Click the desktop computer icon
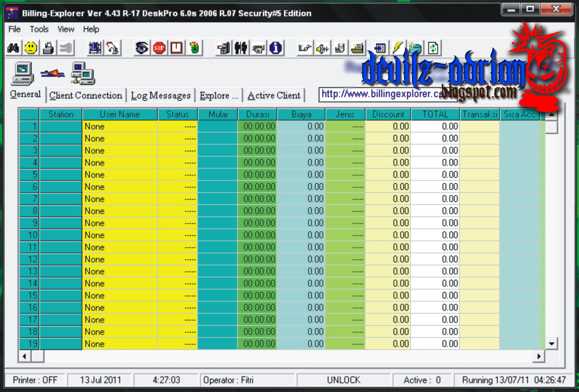 pos(23,74)
